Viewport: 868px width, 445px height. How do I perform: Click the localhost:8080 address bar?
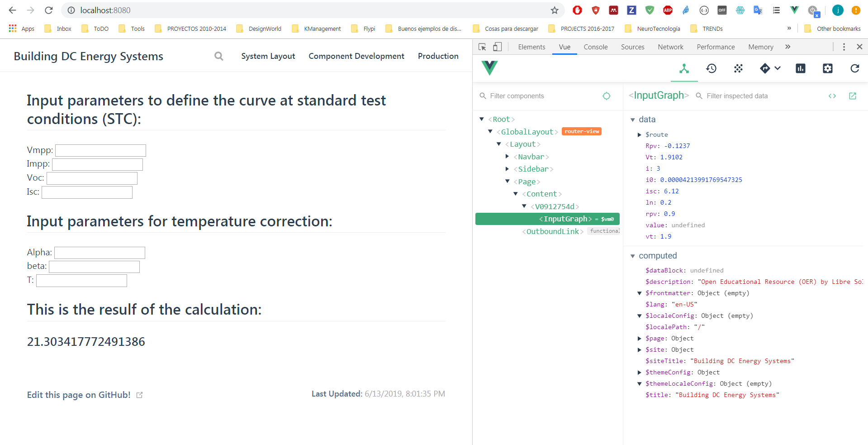click(312, 10)
